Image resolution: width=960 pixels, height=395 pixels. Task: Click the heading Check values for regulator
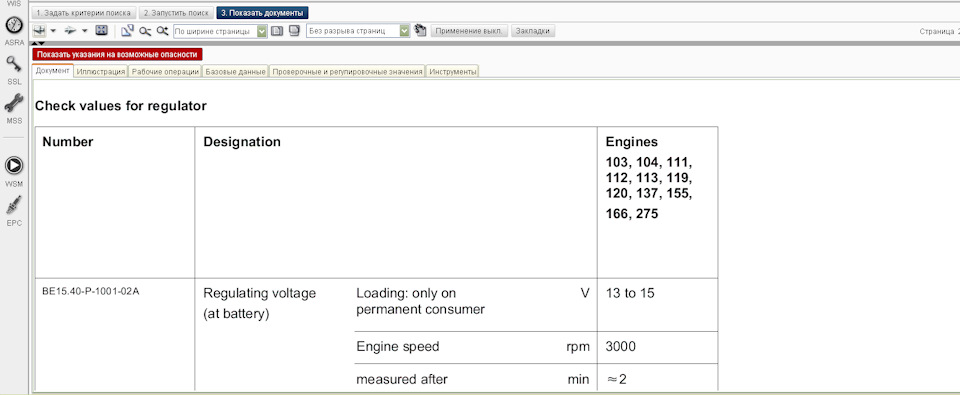121,106
